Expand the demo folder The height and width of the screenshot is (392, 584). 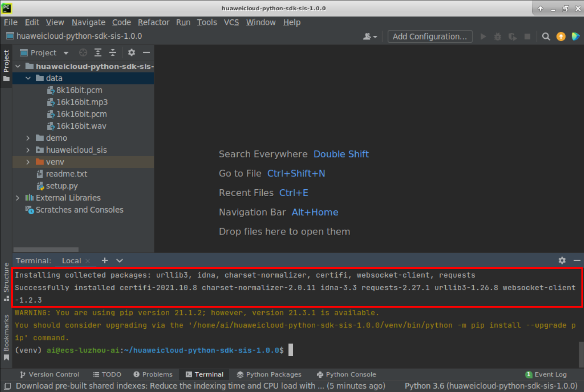[x=28, y=138]
